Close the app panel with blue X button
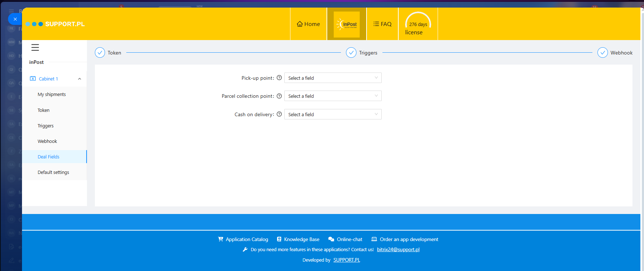 click(15, 19)
